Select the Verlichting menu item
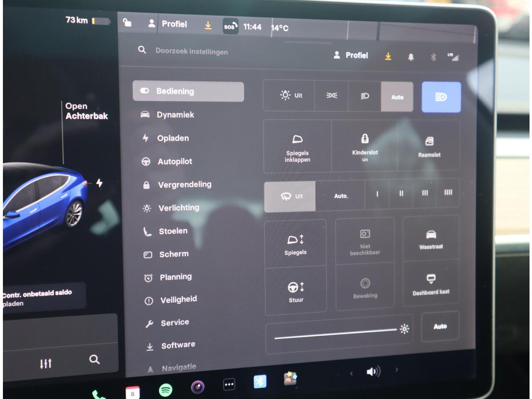Viewport: 532px width, 399px height. (x=178, y=208)
